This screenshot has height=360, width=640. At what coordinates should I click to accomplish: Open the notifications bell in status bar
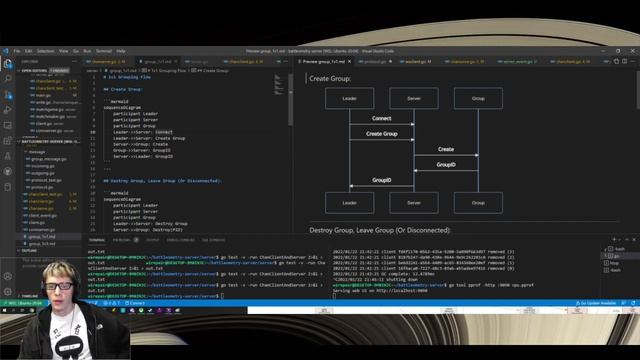pos(633,303)
